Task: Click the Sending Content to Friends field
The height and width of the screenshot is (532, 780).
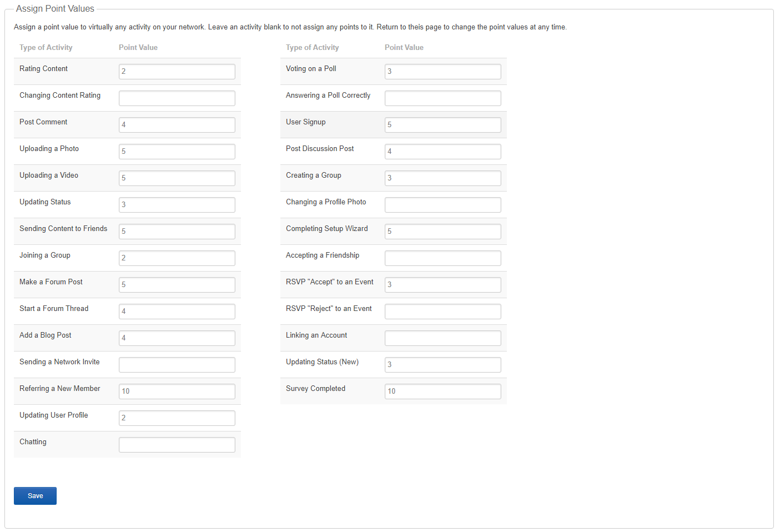Action: point(177,232)
